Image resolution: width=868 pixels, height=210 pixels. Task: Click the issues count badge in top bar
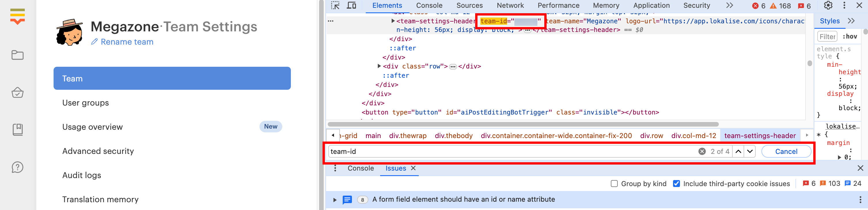tap(804, 6)
